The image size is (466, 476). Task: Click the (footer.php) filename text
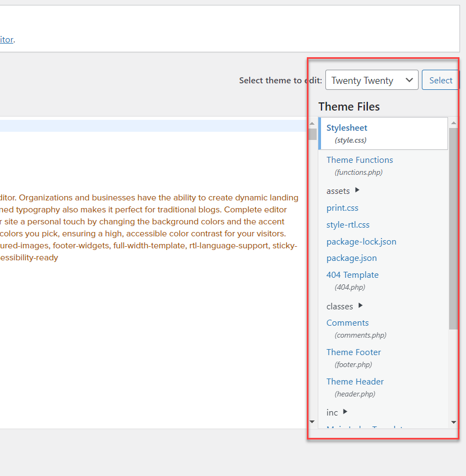pyautogui.click(x=353, y=364)
